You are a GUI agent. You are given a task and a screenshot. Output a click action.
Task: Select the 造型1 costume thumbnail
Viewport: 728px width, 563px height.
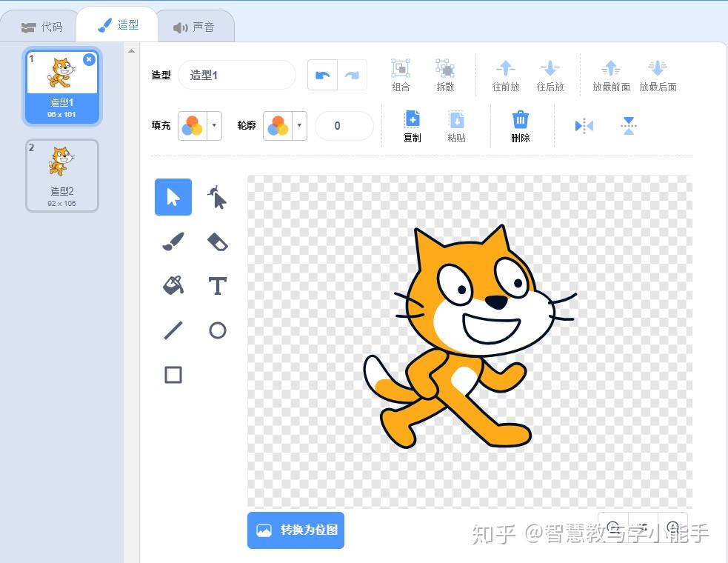coord(61,87)
